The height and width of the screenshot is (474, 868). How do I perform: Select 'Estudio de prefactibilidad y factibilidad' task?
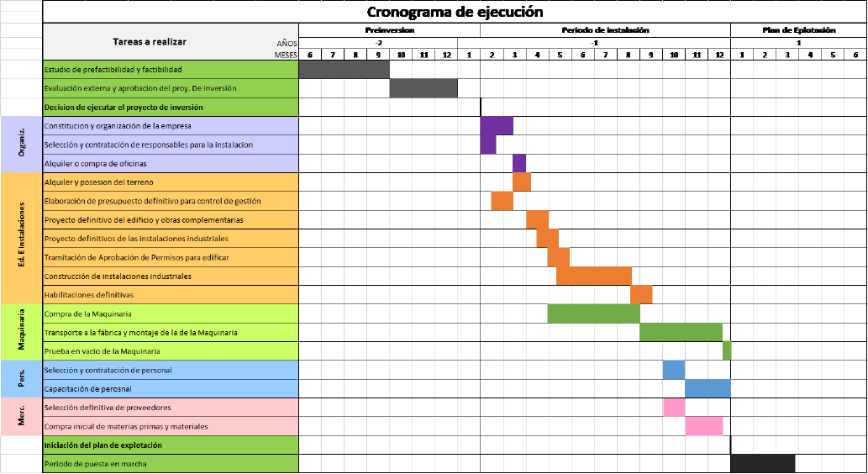point(171,69)
